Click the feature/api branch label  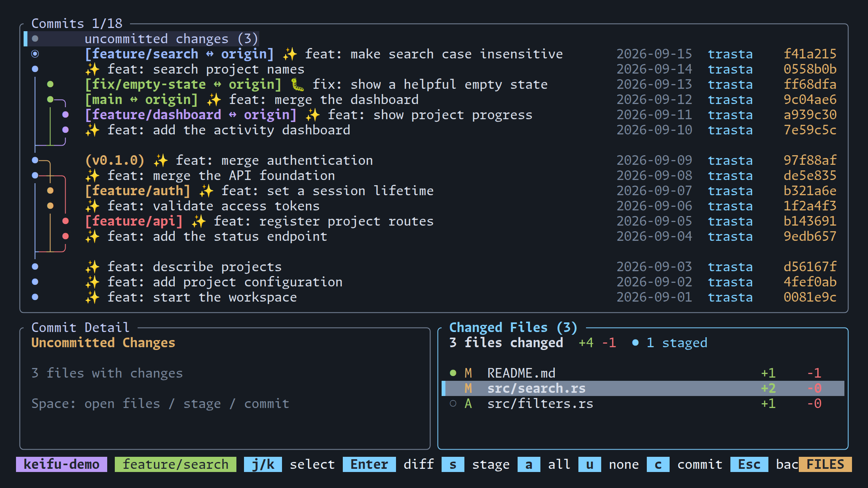tap(134, 221)
